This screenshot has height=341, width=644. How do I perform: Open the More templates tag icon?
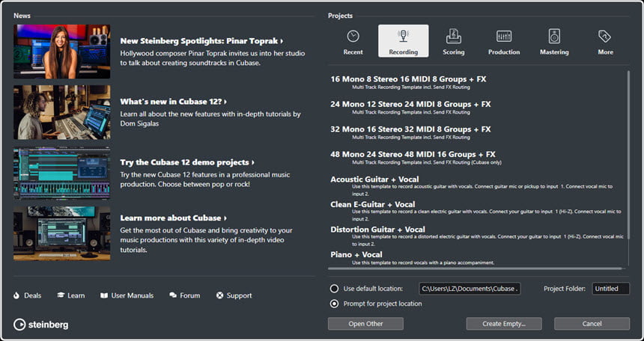click(x=604, y=36)
